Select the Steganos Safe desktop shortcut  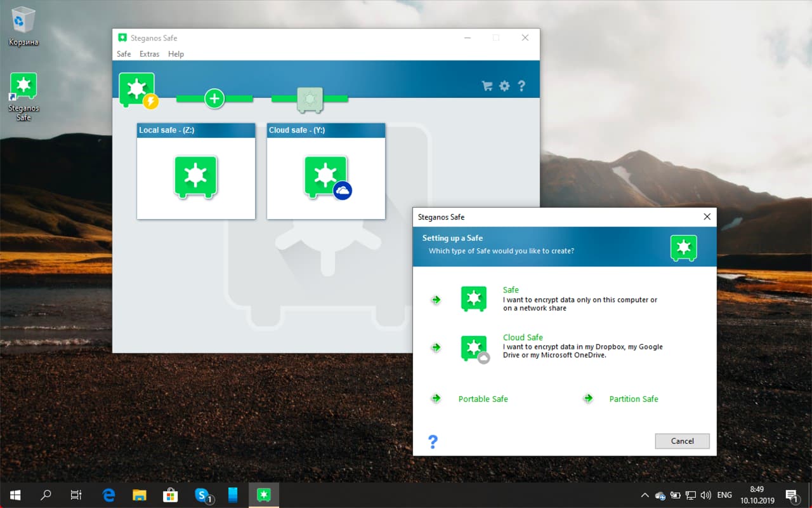tap(23, 97)
